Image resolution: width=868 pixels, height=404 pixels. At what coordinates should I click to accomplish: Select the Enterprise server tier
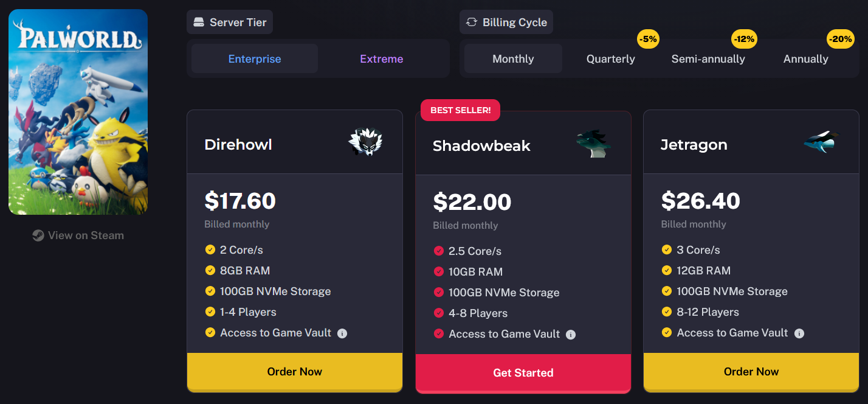point(255,59)
